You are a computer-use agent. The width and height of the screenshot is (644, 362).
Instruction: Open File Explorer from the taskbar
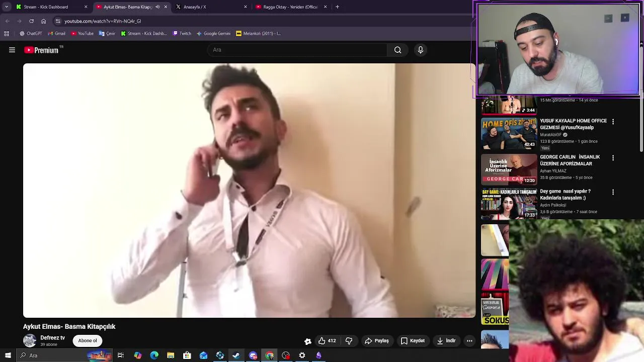[x=171, y=355]
